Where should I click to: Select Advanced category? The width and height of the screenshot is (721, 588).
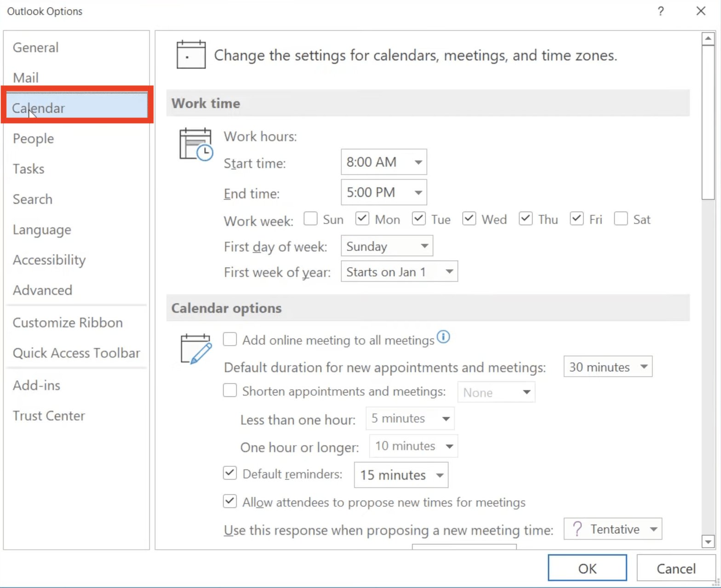pyautogui.click(x=76, y=290)
